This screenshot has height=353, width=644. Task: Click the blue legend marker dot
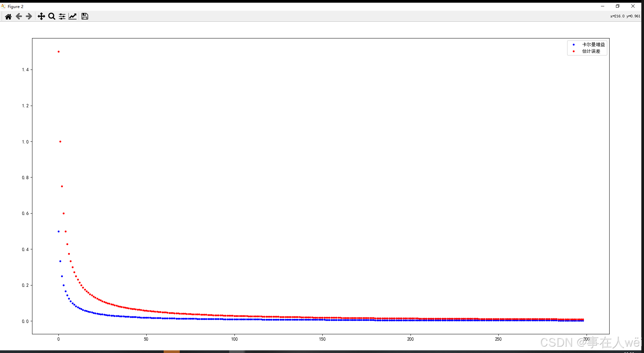pos(574,44)
